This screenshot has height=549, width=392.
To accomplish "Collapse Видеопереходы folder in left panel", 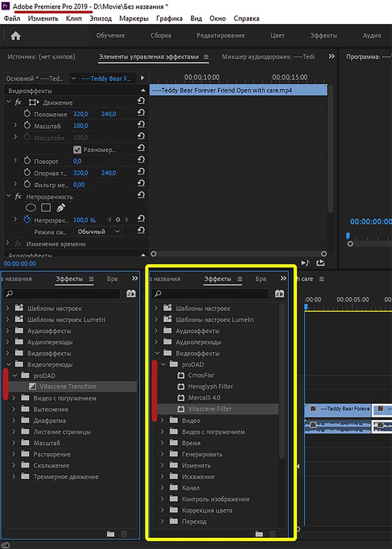I will click(8, 364).
